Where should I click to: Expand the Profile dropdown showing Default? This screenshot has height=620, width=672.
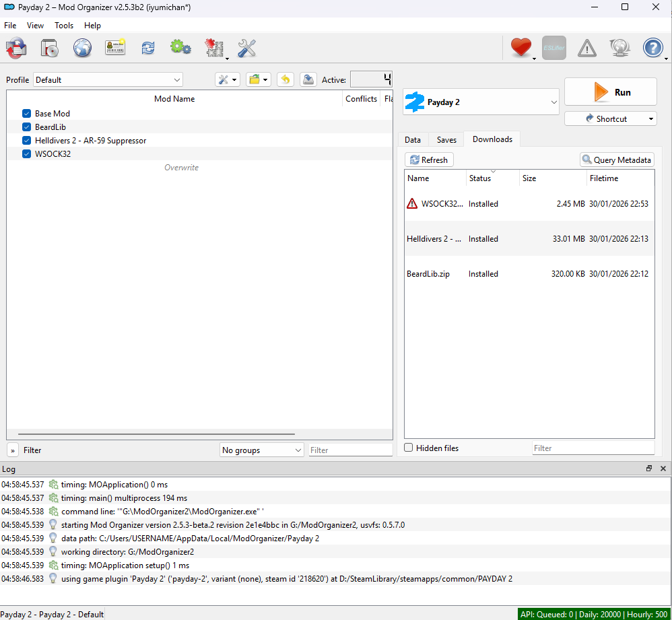108,80
